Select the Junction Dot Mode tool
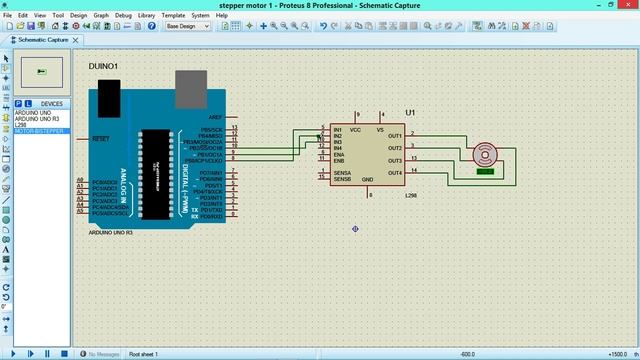This screenshot has width=640, height=360. (x=6, y=78)
